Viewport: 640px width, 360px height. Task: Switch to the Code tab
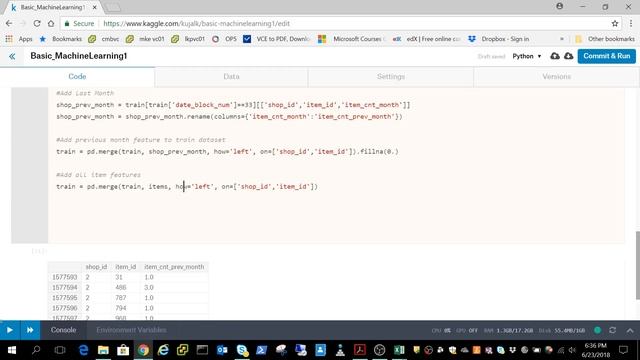(x=77, y=76)
